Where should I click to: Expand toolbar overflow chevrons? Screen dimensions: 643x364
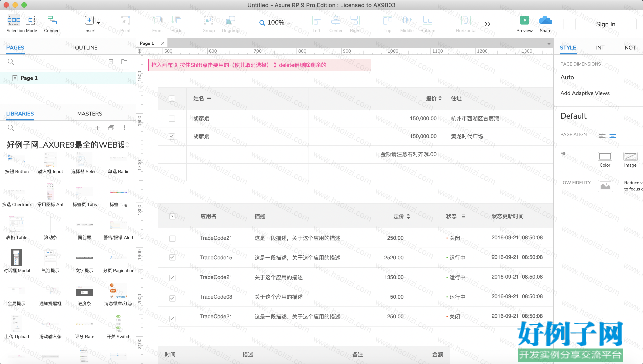487,24
